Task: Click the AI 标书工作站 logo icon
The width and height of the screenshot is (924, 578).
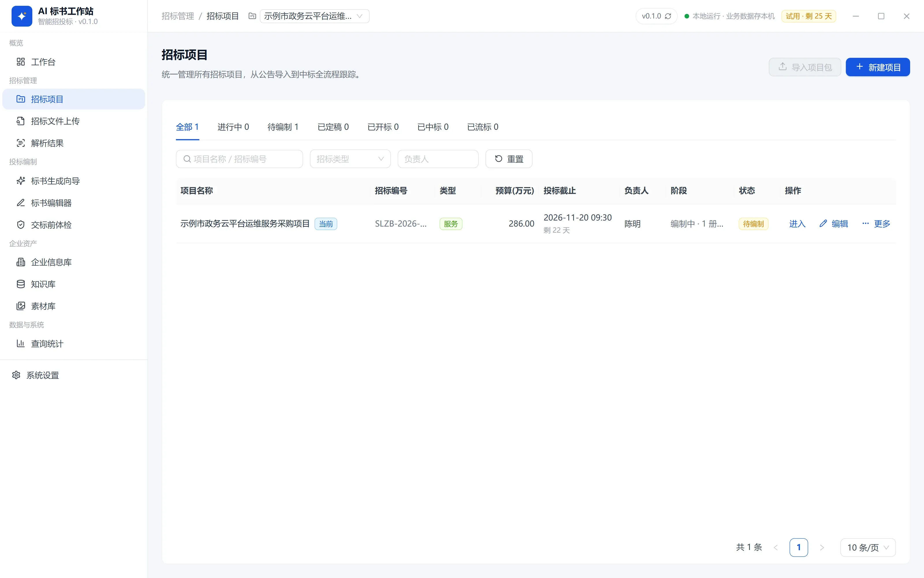Action: (22, 16)
